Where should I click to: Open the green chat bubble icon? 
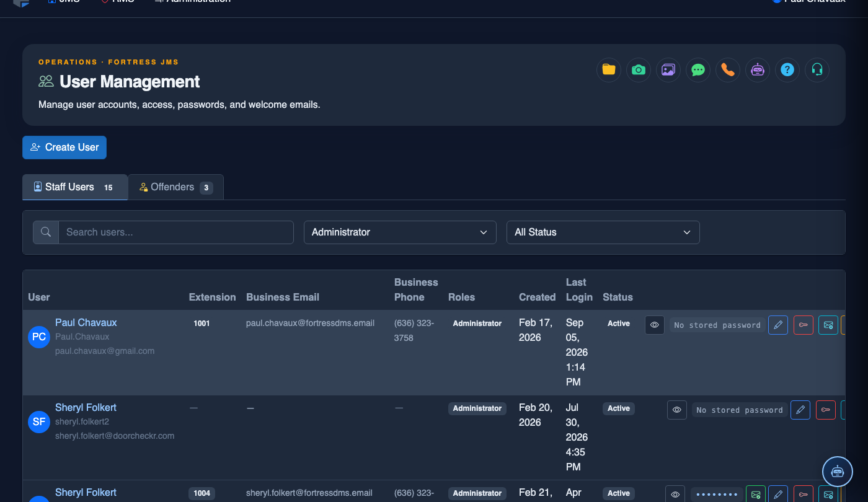tap(698, 70)
